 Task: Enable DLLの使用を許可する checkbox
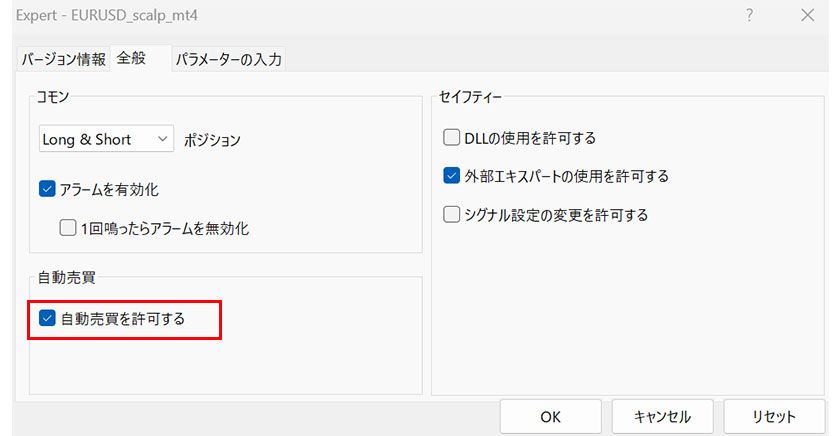coord(452,138)
